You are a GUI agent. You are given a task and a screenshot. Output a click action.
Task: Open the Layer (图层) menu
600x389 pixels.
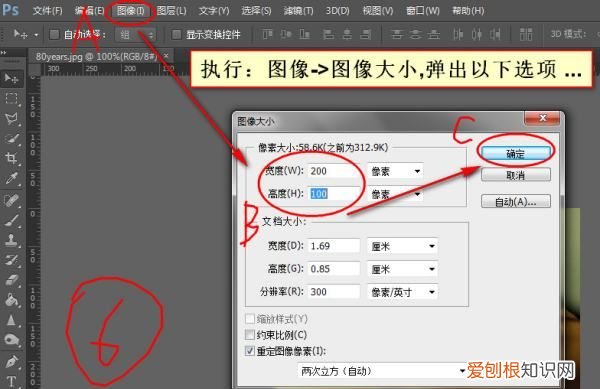(x=171, y=11)
